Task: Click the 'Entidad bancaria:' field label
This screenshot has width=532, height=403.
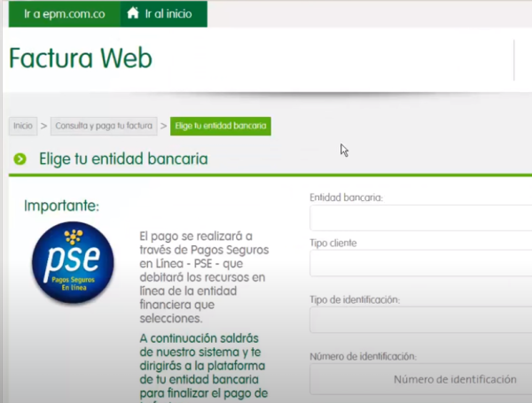Action: point(346,198)
